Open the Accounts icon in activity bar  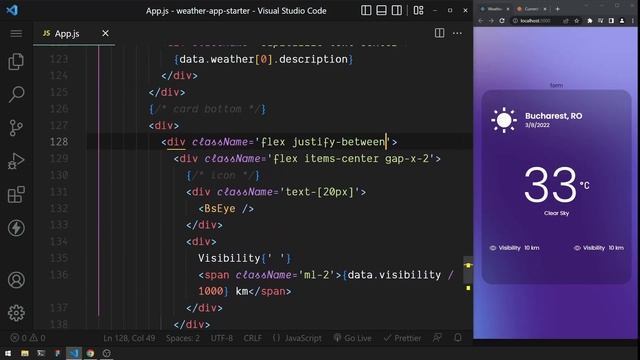click(16, 280)
